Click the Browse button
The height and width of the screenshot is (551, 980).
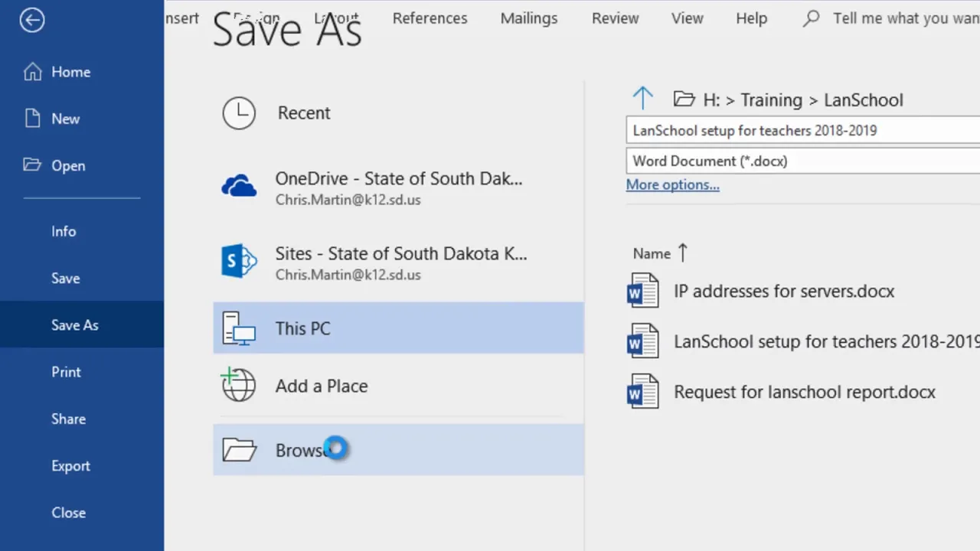(398, 450)
